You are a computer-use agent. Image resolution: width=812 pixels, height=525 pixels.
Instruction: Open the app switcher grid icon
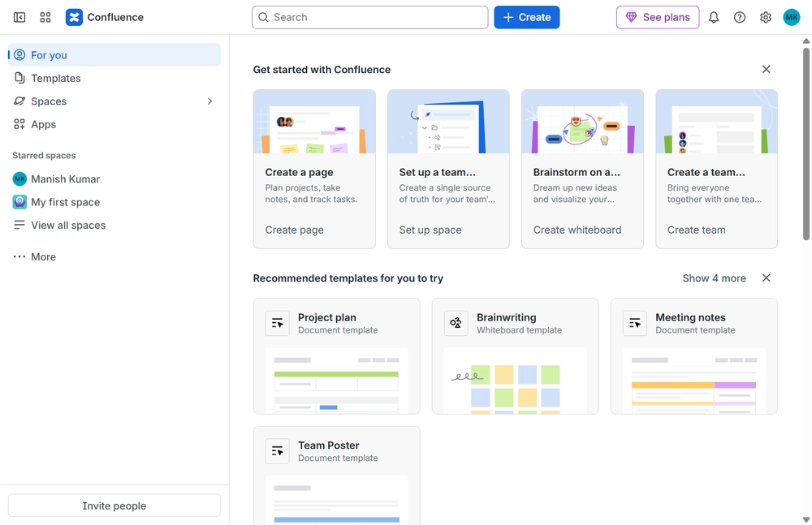pyautogui.click(x=45, y=17)
